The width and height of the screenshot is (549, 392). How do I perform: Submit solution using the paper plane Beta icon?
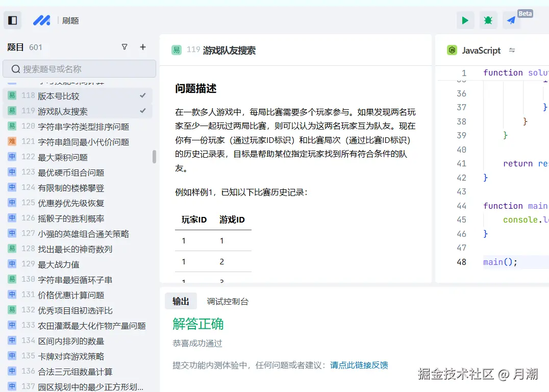click(x=511, y=20)
